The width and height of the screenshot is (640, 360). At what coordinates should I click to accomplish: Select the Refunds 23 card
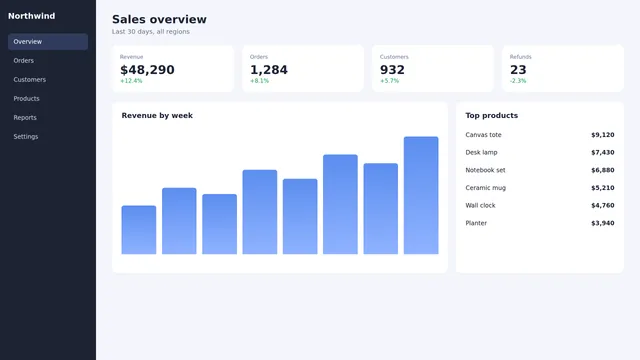click(x=563, y=69)
